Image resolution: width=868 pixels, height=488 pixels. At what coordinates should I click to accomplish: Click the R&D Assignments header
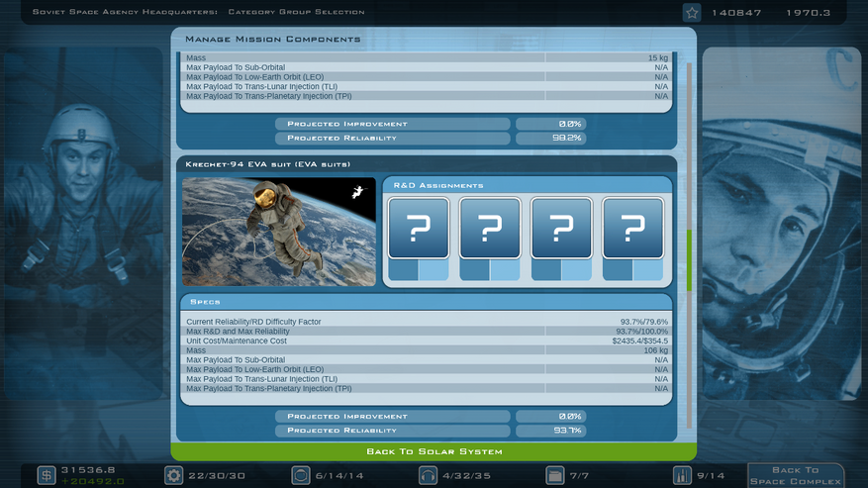pos(527,185)
